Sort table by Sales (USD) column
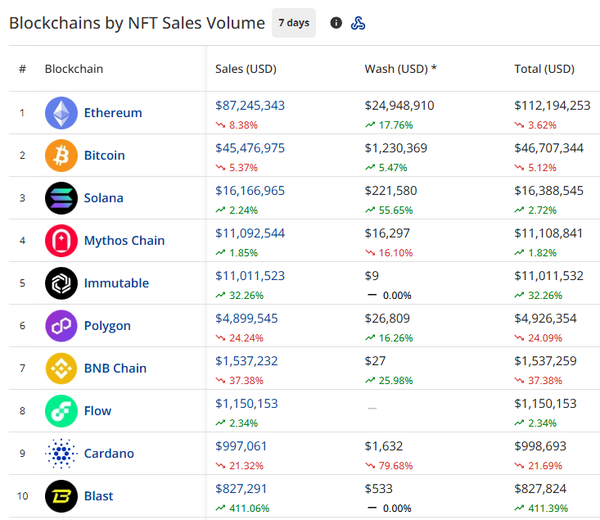This screenshot has width=600, height=520. (x=246, y=69)
